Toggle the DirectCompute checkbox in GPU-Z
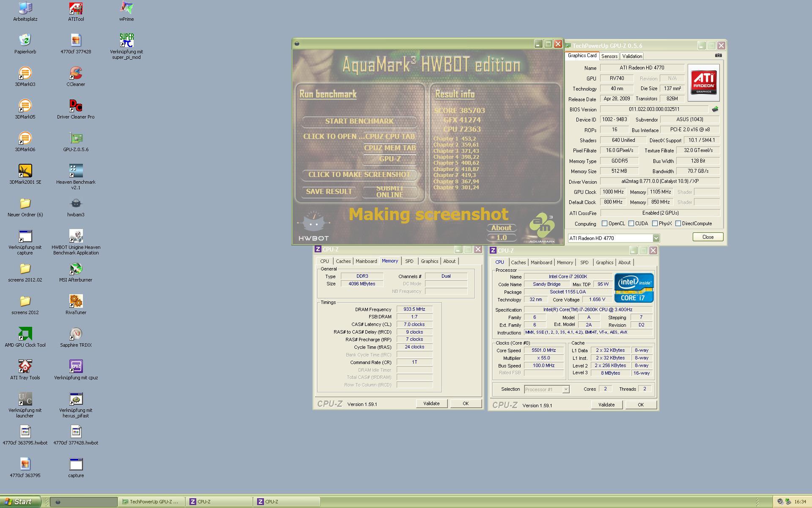 click(678, 224)
